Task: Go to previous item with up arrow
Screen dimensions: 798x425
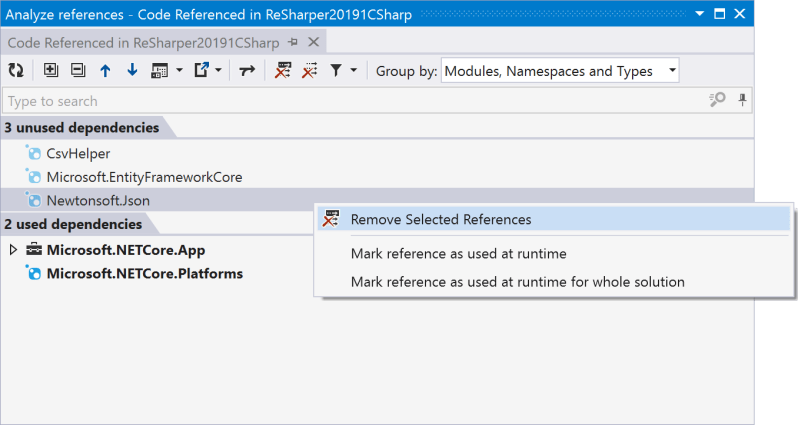Action: pos(105,70)
